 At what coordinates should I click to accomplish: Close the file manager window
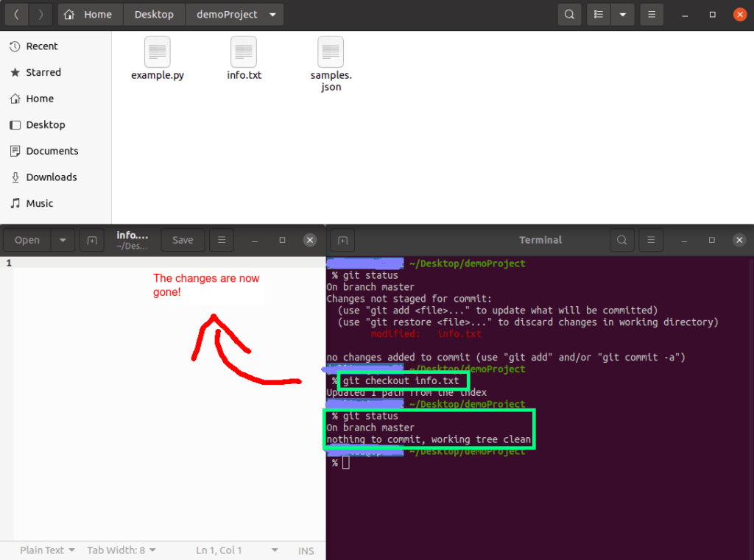coord(740,15)
